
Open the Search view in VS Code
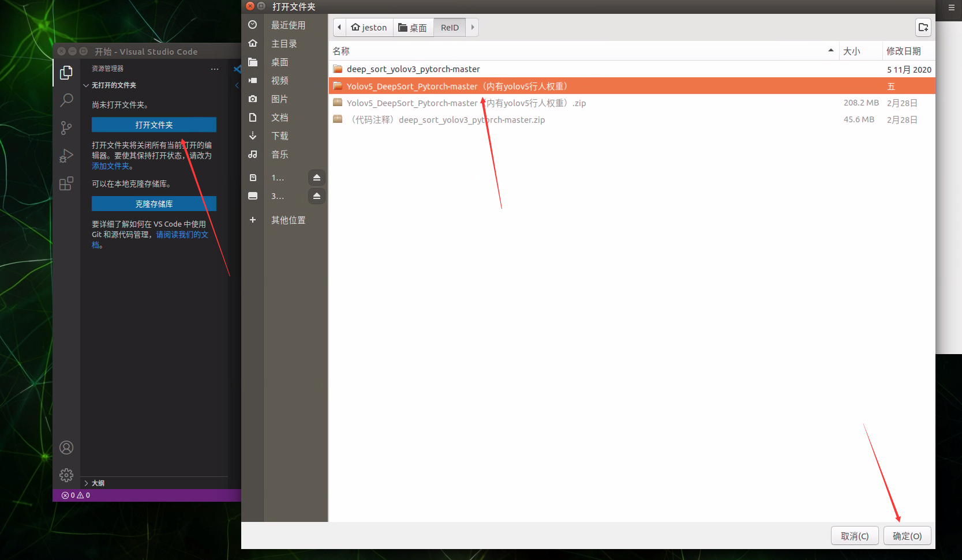[66, 100]
